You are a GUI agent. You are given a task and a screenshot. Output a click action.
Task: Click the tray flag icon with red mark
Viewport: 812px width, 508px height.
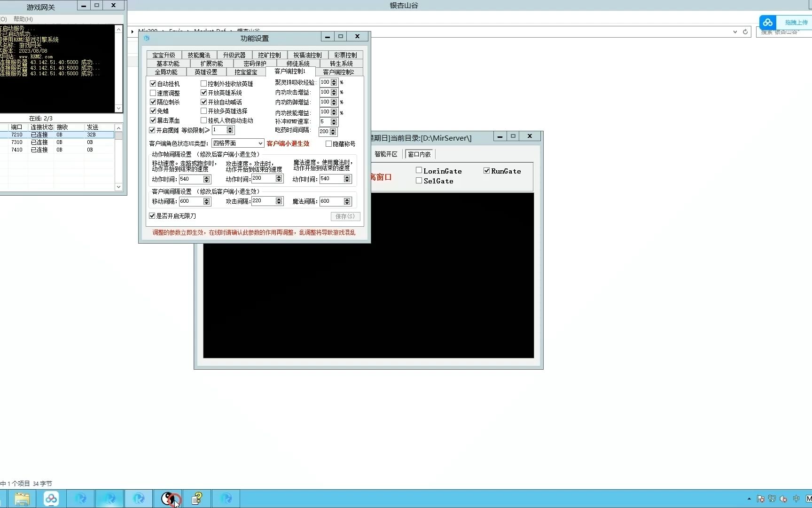coord(760,499)
